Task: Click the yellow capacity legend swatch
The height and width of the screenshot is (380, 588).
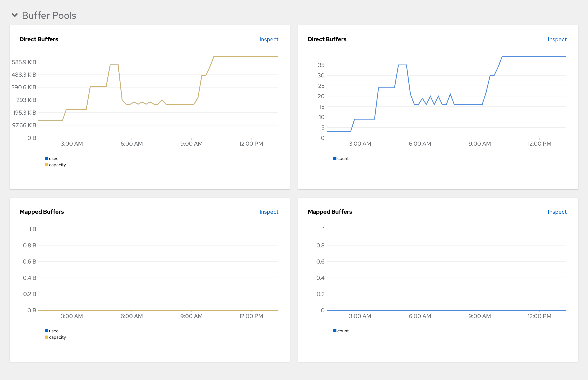Action: click(46, 165)
